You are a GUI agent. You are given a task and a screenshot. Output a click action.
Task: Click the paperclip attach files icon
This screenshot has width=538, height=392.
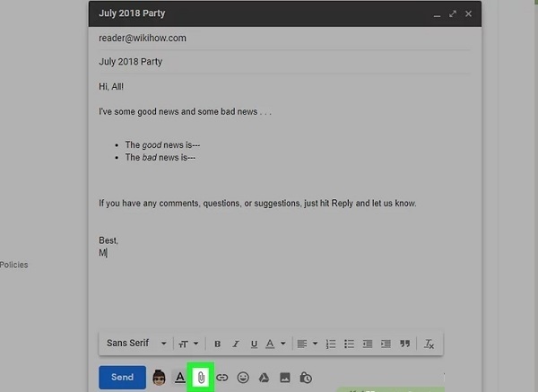click(202, 378)
